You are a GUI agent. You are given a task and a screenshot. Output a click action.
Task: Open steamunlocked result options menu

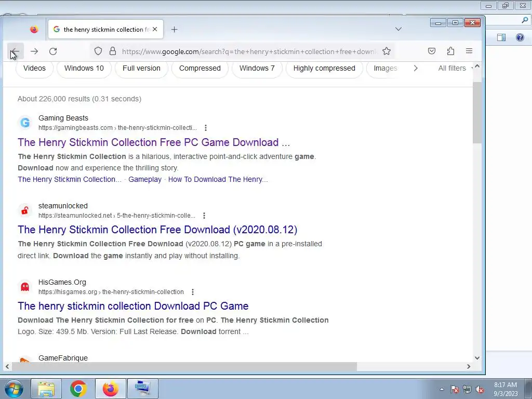pyautogui.click(x=204, y=216)
